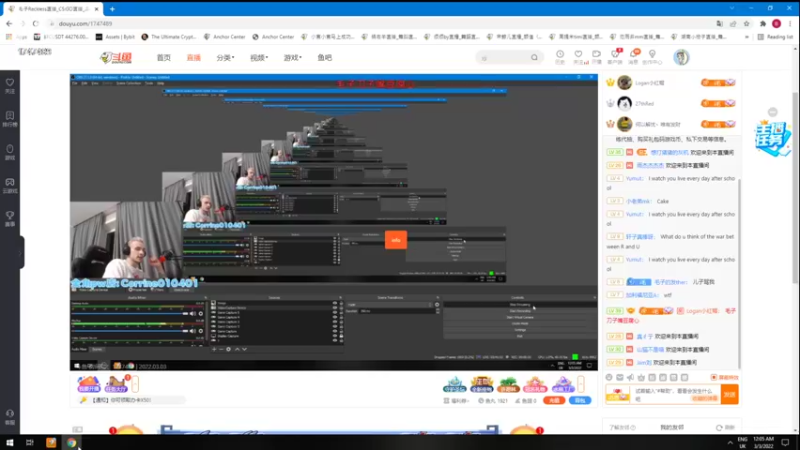
Task: Close the streamer task banner with minus button
Action: click(x=772, y=112)
